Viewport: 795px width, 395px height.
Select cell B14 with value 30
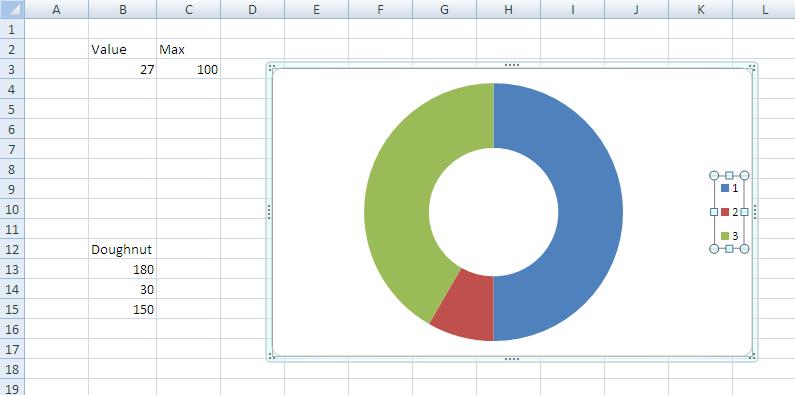coord(122,289)
